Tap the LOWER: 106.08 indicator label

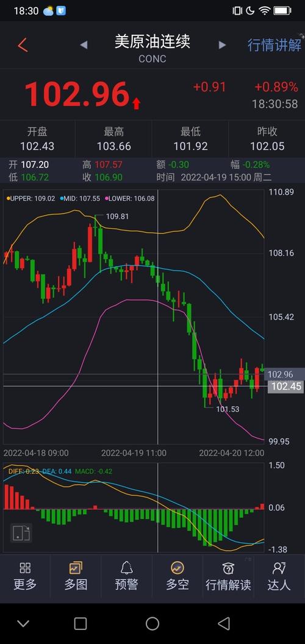[130, 198]
